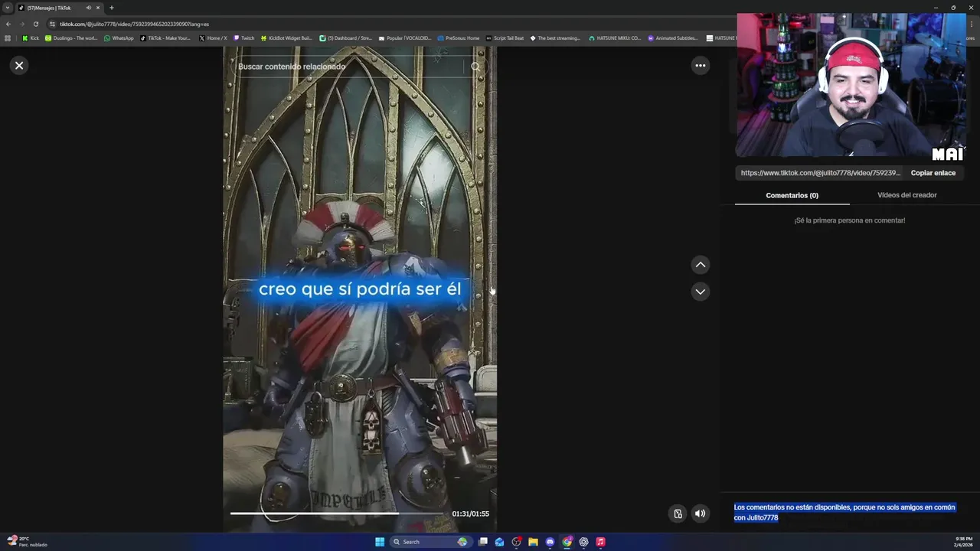Open the Windows Start menu
980x551 pixels.
pyautogui.click(x=380, y=542)
